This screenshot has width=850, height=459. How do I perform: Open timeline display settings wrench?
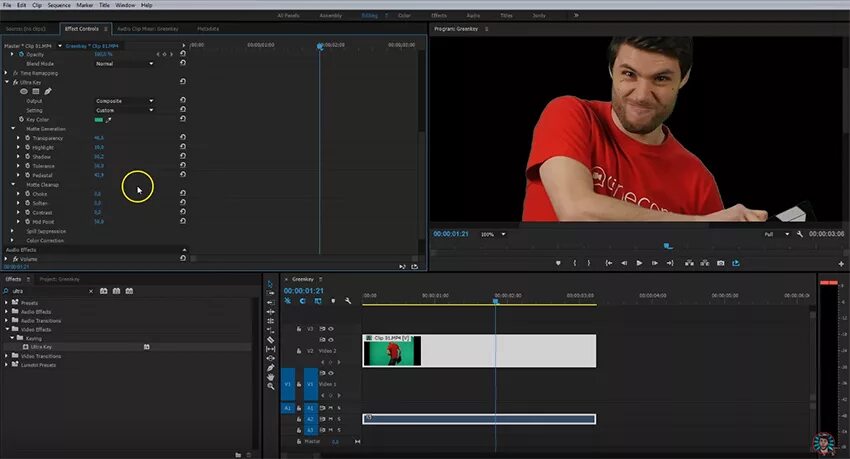[x=348, y=301]
